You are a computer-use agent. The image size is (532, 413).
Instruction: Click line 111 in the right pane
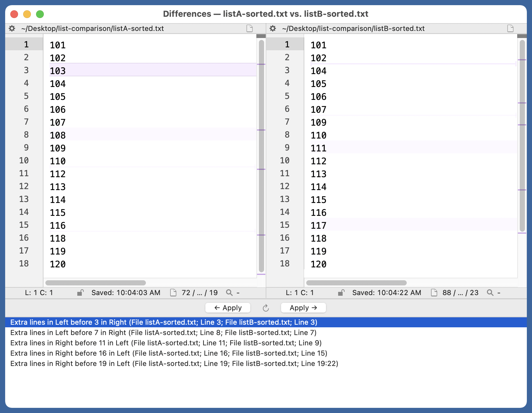tap(413, 147)
